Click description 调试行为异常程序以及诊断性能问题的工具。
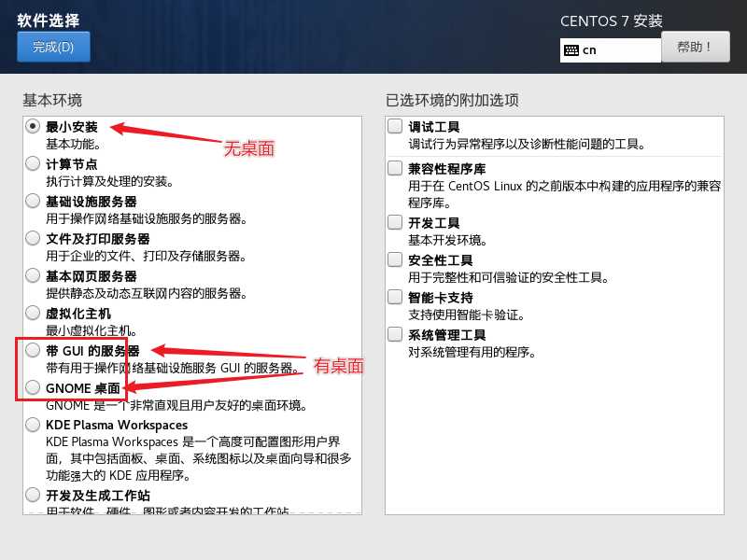Image resolution: width=747 pixels, height=560 pixels. pos(527,144)
